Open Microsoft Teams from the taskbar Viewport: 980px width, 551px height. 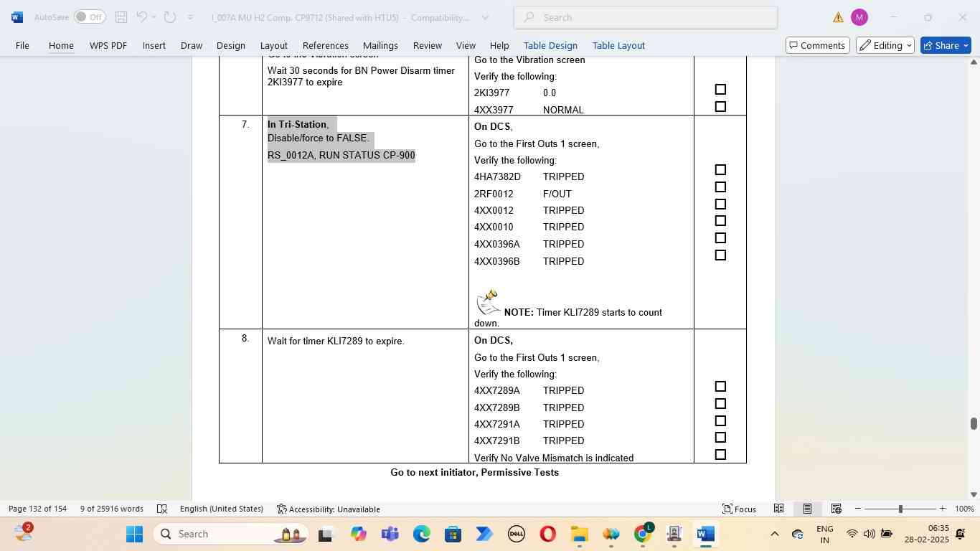pyautogui.click(x=390, y=534)
